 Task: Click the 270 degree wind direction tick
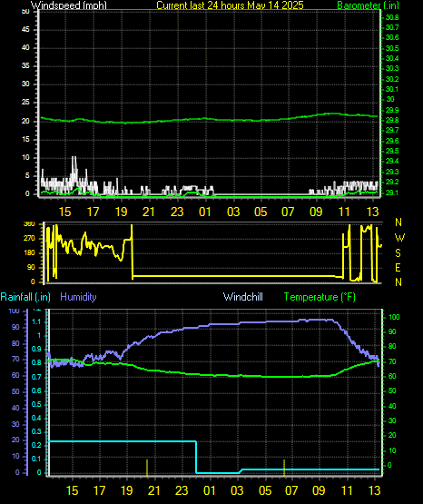pos(29,239)
